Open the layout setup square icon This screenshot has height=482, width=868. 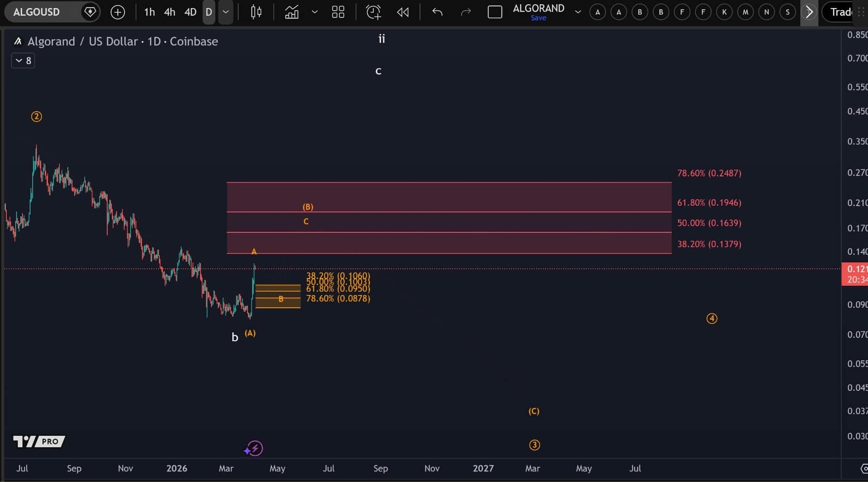495,12
